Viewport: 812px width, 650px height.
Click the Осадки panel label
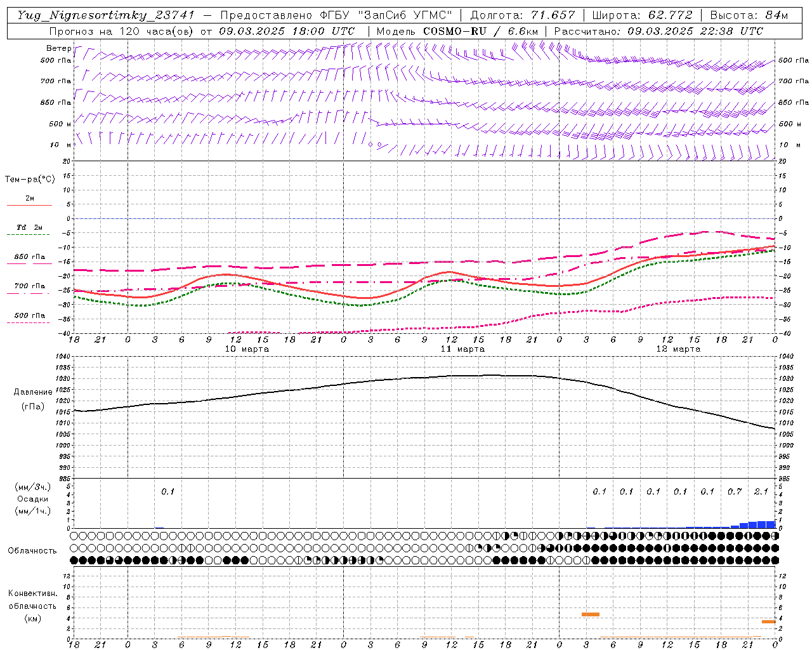coord(32,499)
